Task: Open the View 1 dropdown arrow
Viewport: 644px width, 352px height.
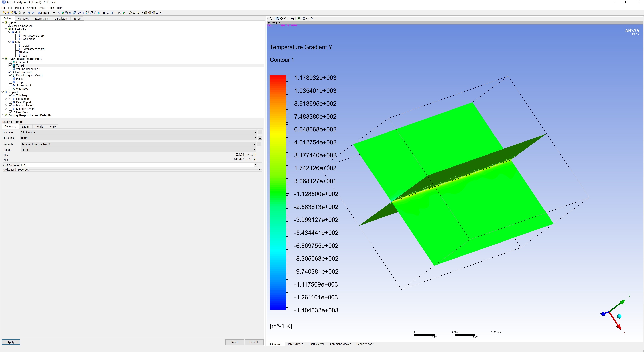Action: 280,23
